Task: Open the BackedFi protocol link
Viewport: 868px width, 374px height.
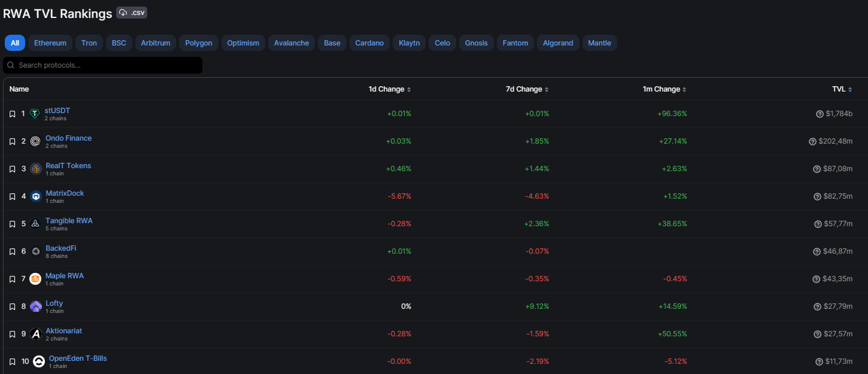Action: coord(61,248)
